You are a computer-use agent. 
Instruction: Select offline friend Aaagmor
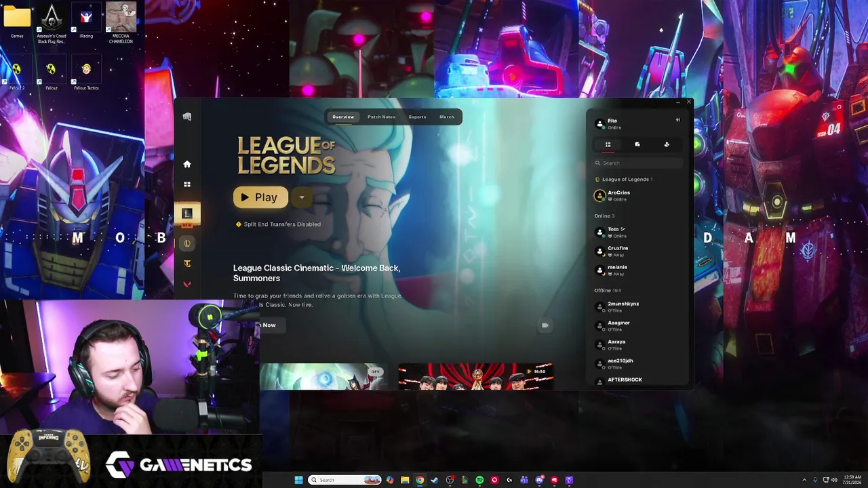[x=637, y=326]
